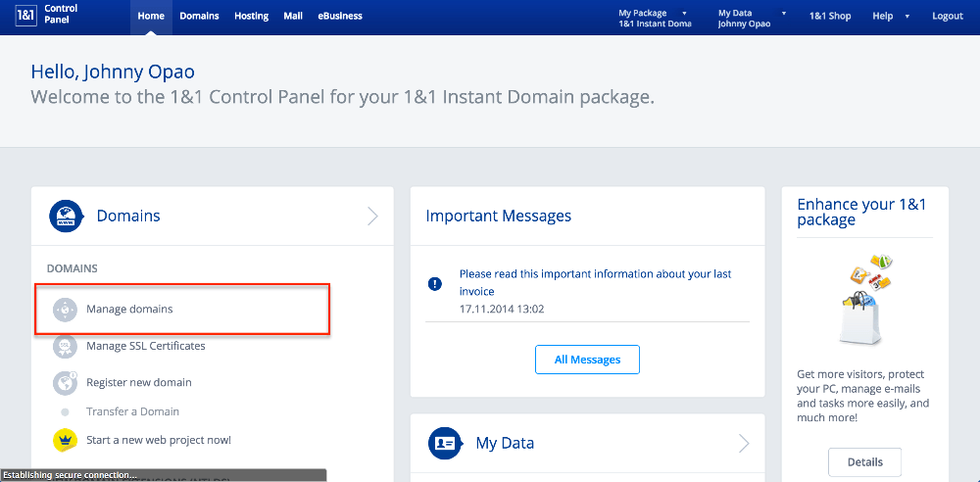980x482 pixels.
Task: Click the Domains card heading
Action: tap(128, 217)
